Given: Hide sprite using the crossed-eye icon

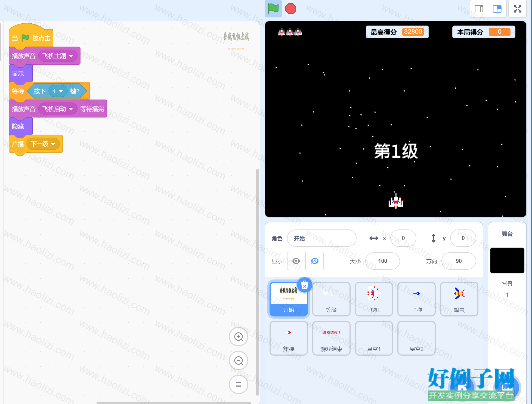Looking at the screenshot, I should (315, 261).
